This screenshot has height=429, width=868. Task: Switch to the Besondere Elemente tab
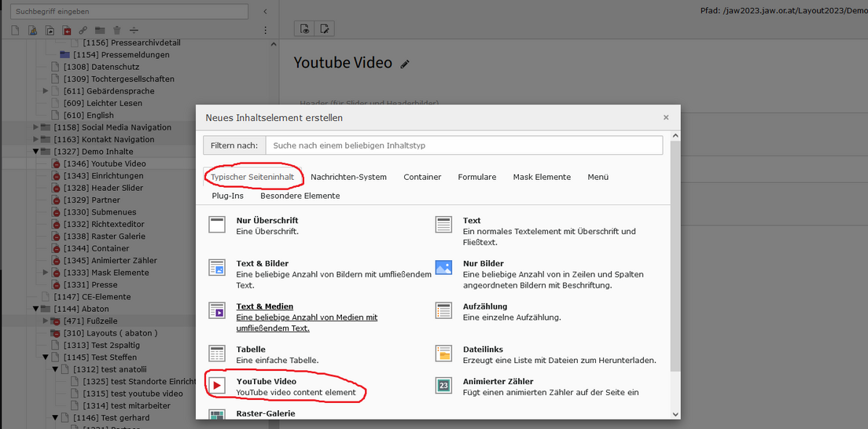(300, 196)
